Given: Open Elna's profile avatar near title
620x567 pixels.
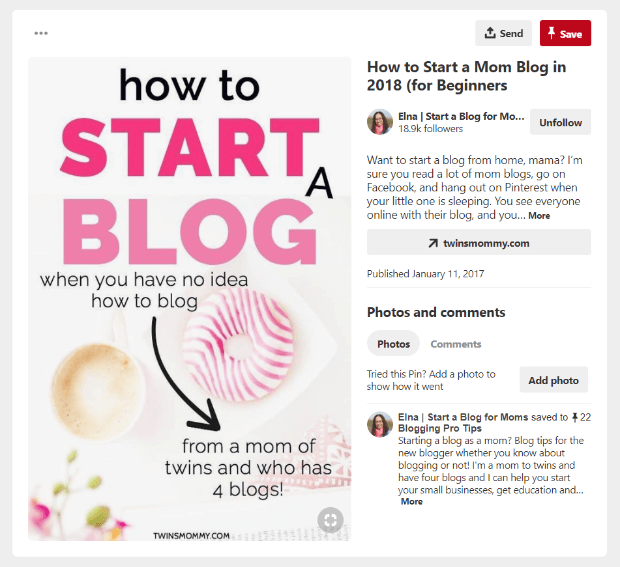Looking at the screenshot, I should point(380,122).
